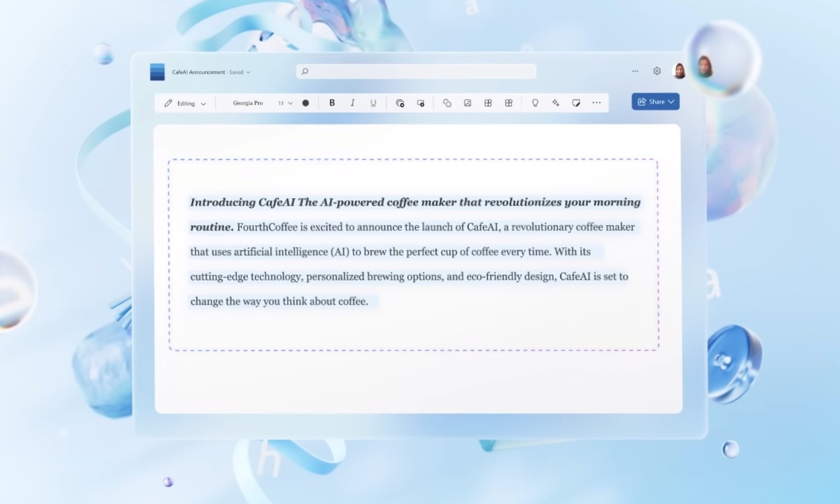Select the Insert table icon
Screen dimensions: 840x504
[488, 103]
